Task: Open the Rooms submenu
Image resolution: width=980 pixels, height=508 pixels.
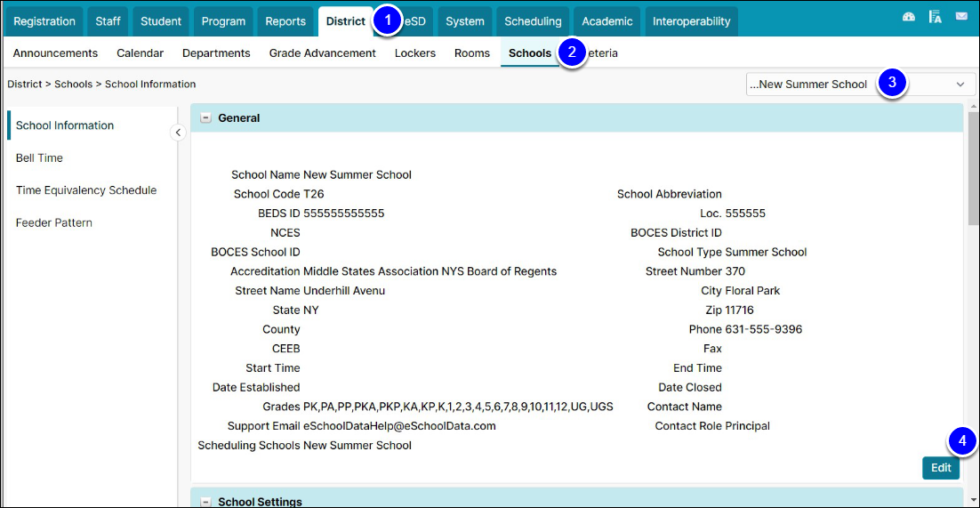Action: (x=472, y=53)
